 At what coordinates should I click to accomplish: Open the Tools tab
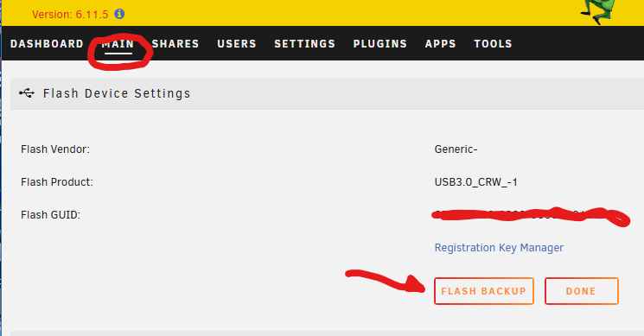[493, 44]
